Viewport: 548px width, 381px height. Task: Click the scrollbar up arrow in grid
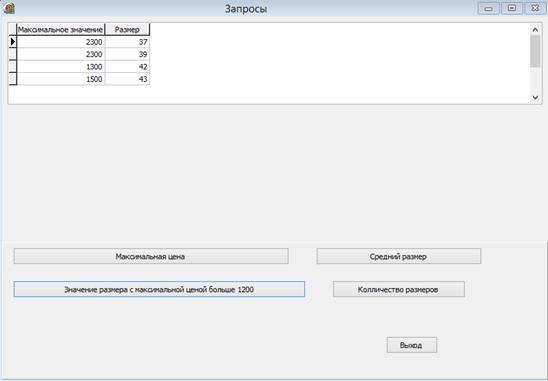(535, 30)
